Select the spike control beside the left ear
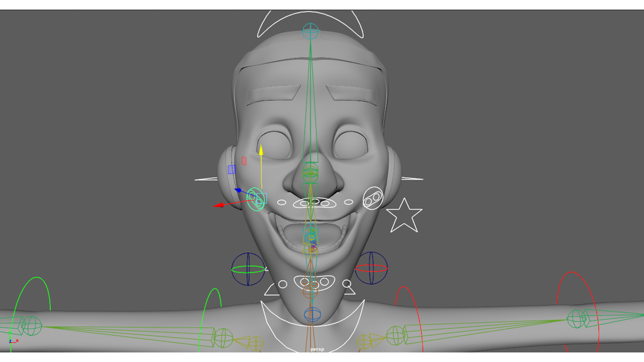 tap(206, 179)
